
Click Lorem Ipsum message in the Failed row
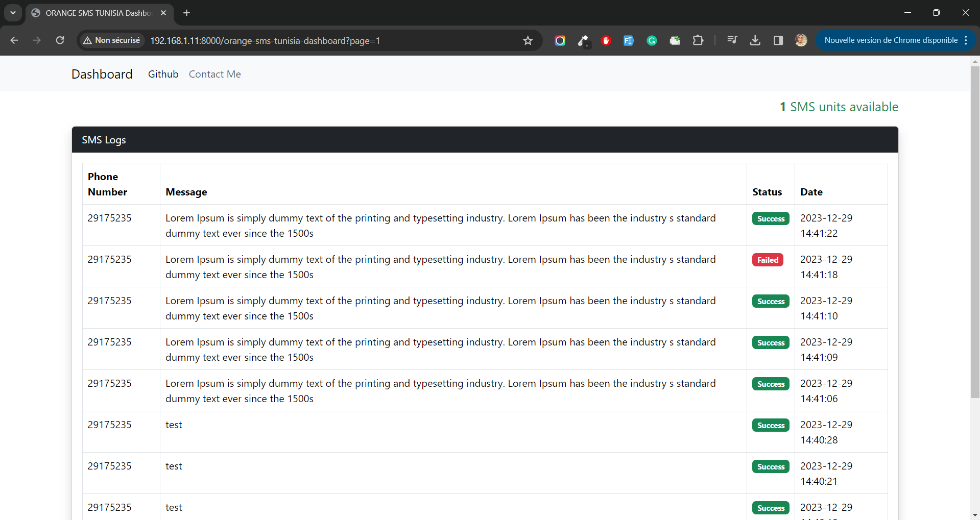click(441, 267)
